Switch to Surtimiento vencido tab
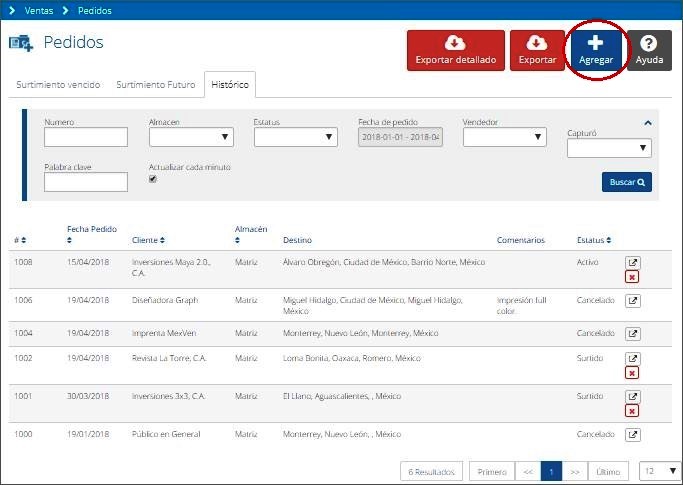The height and width of the screenshot is (485, 683). (58, 85)
